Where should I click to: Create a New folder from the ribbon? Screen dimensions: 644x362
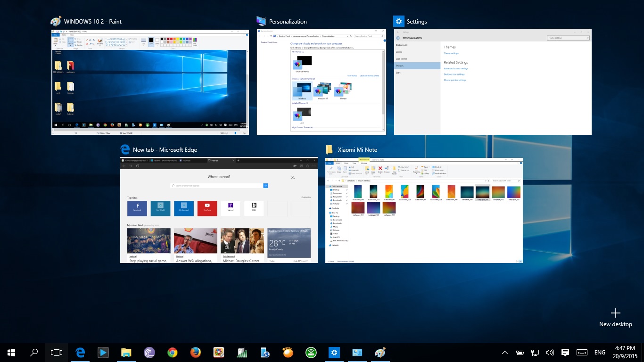(394, 170)
